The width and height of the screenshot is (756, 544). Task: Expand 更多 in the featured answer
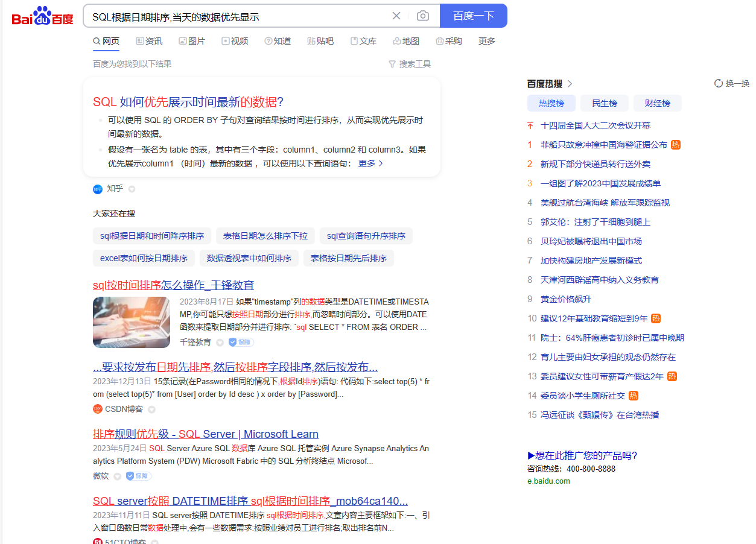click(370, 163)
